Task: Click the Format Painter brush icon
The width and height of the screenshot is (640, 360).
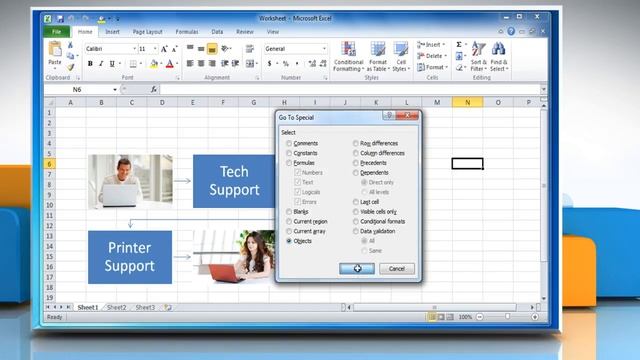Action: (x=71, y=67)
